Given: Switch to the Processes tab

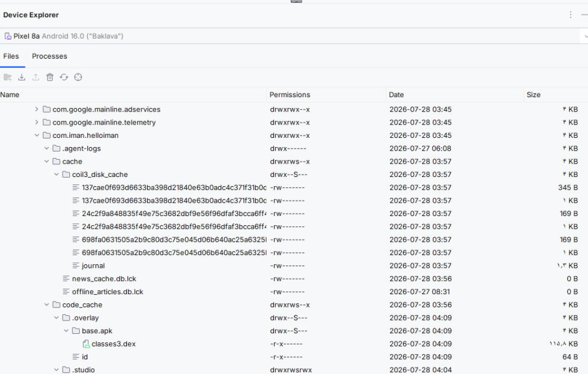Looking at the screenshot, I should [49, 56].
